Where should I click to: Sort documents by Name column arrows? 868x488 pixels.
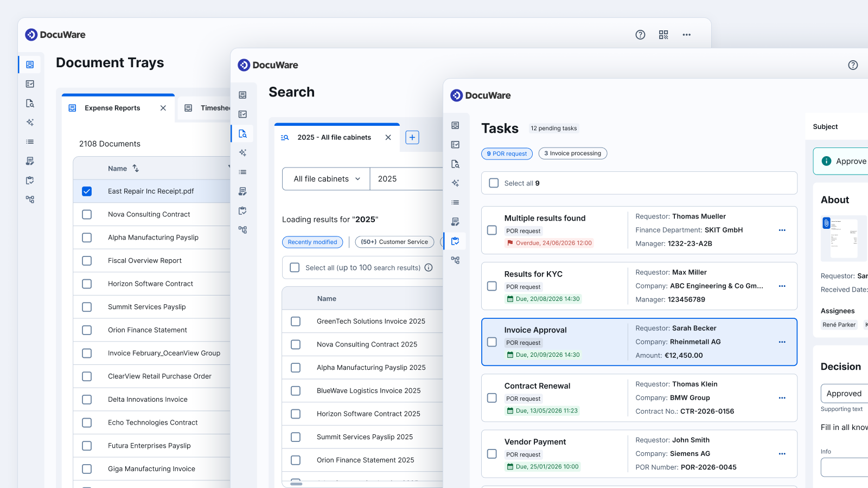coord(136,169)
